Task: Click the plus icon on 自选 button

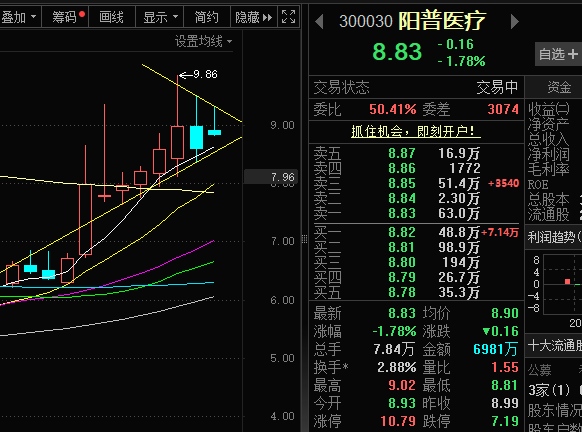Action: (x=573, y=55)
